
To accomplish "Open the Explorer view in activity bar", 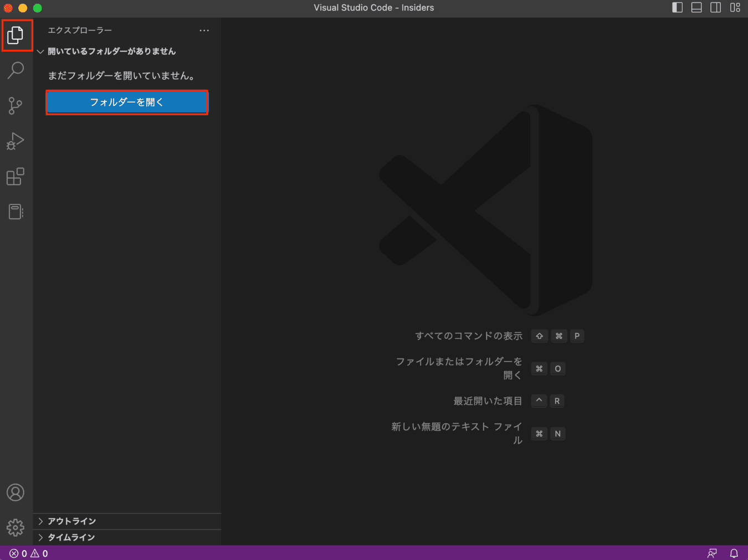I will pyautogui.click(x=16, y=35).
